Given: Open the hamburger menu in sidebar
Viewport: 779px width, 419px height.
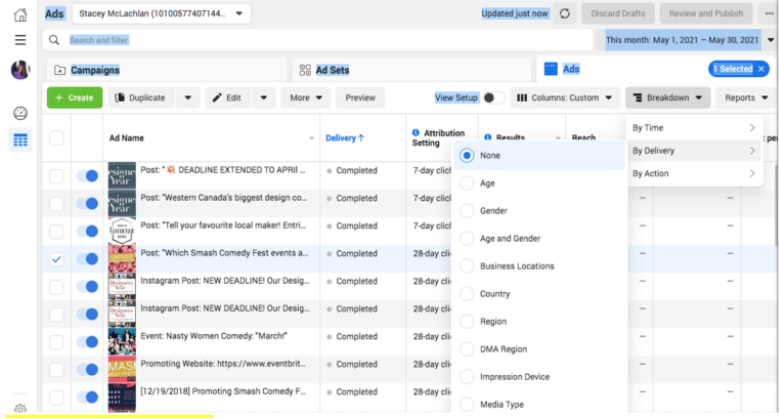Looking at the screenshot, I should (x=20, y=40).
